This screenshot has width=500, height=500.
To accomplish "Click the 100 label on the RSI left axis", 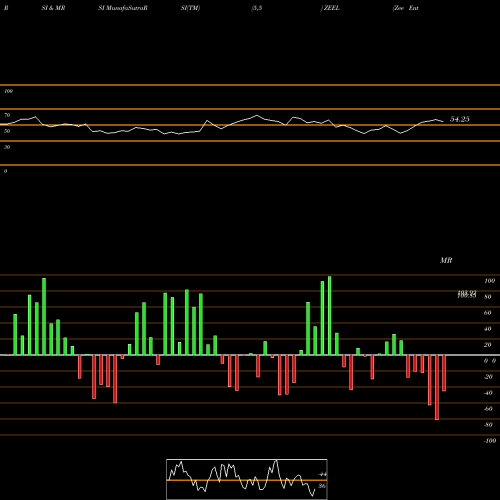I will click(8, 91).
